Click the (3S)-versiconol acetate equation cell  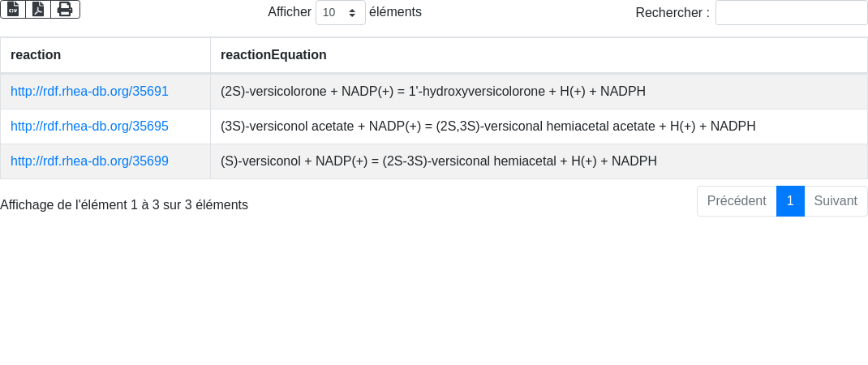click(x=488, y=127)
